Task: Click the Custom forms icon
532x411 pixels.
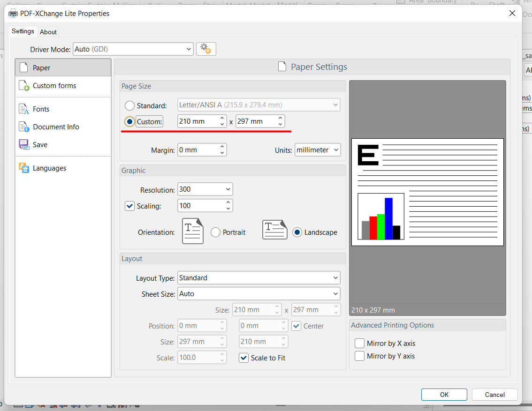Action: pyautogui.click(x=24, y=86)
